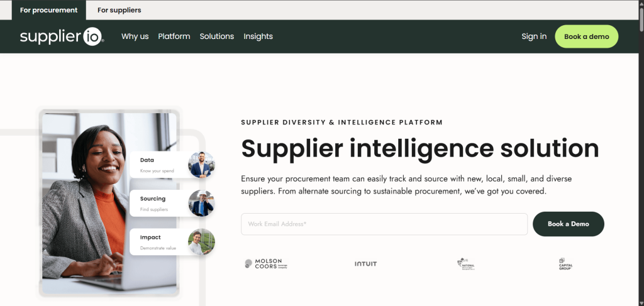Expand the Platform navigation menu
Image resolution: width=644 pixels, height=306 pixels.
point(174,36)
